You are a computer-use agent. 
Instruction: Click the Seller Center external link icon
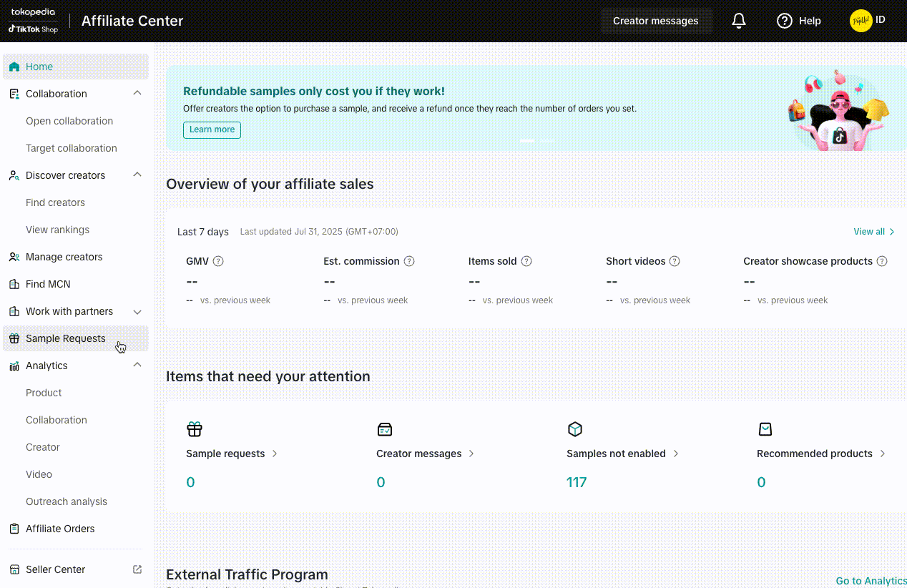(137, 569)
